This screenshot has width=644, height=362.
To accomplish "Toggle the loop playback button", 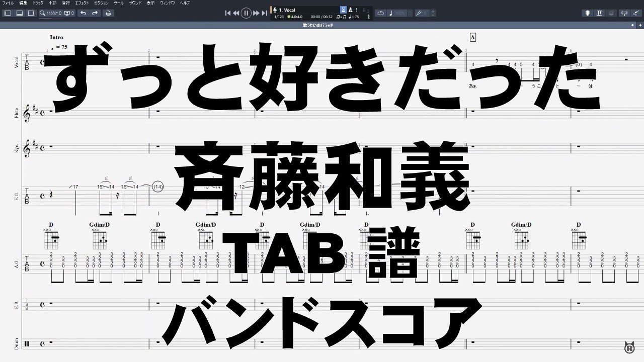I will click(x=380, y=13).
